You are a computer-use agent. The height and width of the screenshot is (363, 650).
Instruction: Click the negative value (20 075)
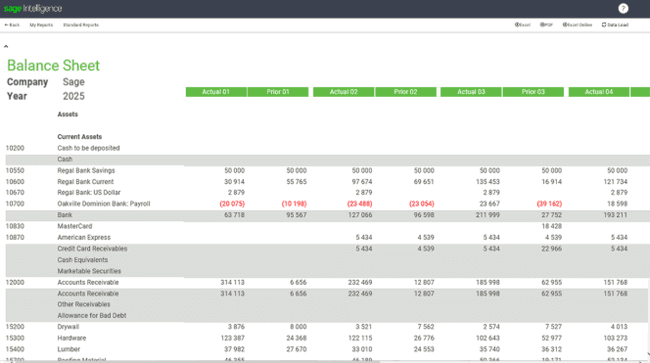coord(232,203)
